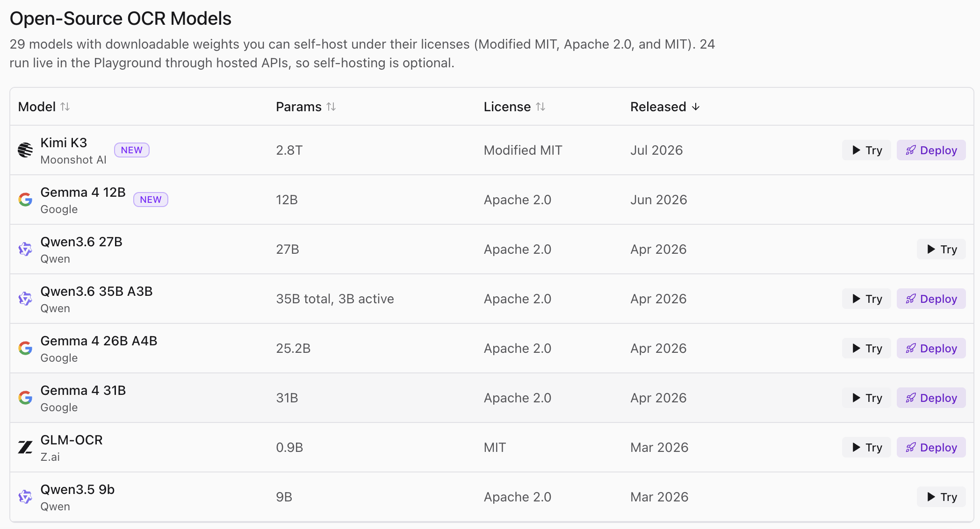The width and height of the screenshot is (980, 529).
Task: Click the Qwen logo beside Qwen3.5 9b
Action: [x=25, y=497]
